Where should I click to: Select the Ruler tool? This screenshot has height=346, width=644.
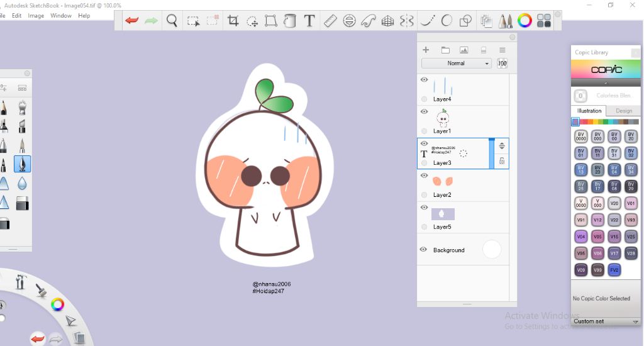coord(330,21)
